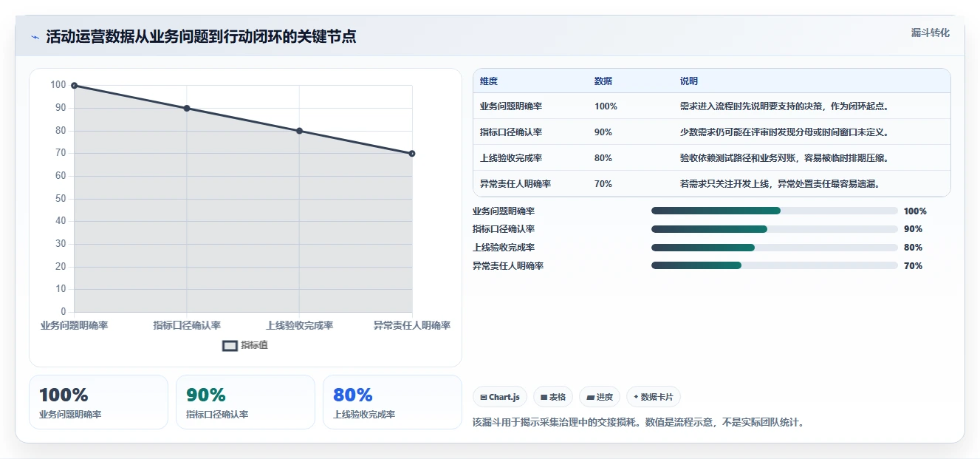Click the description starting 若需求只关注开发上线
The width and height of the screenshot is (980, 459).
tap(781, 184)
